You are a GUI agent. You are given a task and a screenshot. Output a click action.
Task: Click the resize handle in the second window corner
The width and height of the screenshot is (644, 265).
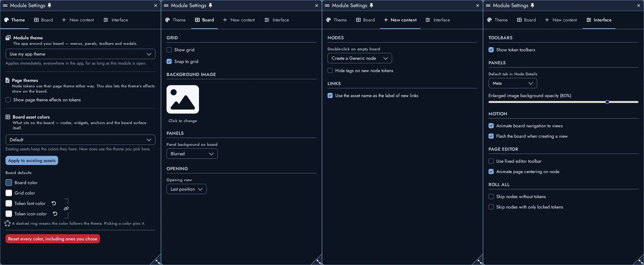tap(319, 262)
